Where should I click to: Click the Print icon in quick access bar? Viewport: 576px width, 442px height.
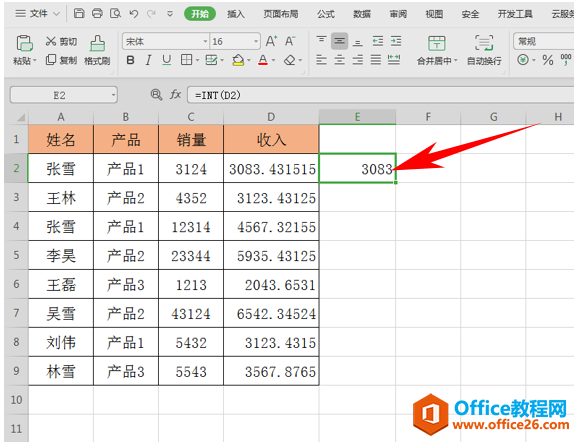click(97, 14)
